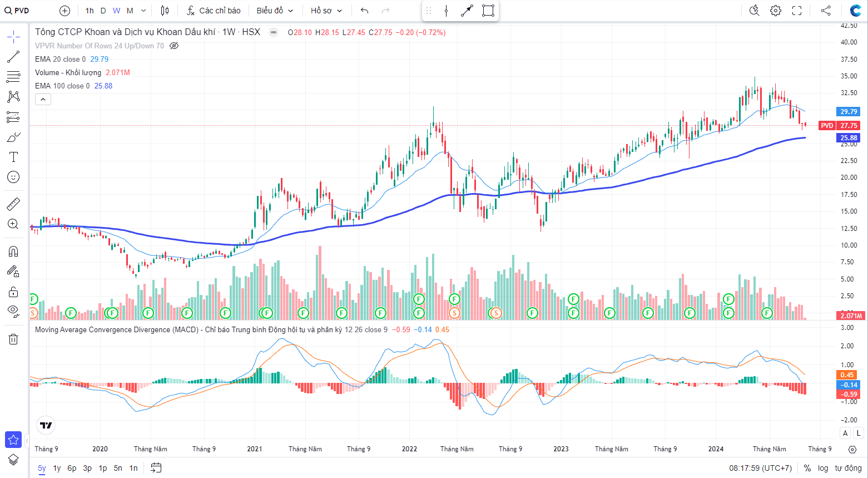The image size is (868, 478).
Task: Open the object tree layers icon
Action: tap(13, 460)
